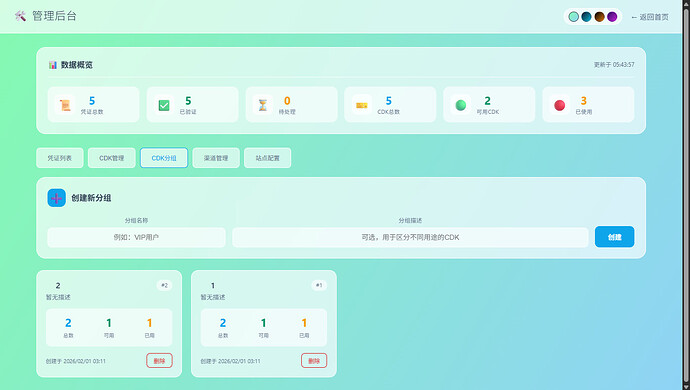Click the blue 创建 button
Image resolution: width=690 pixels, height=390 pixels.
tap(614, 237)
